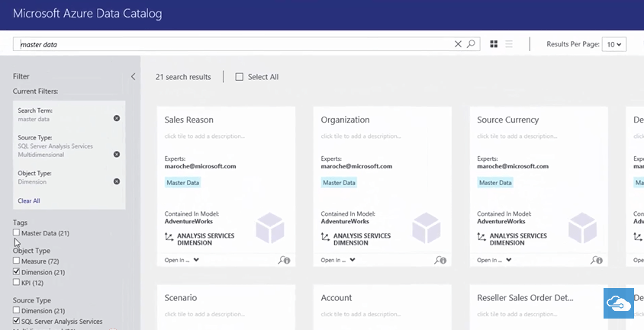
Task: Uncheck the Dimension object type filter
Action: pyautogui.click(x=17, y=271)
